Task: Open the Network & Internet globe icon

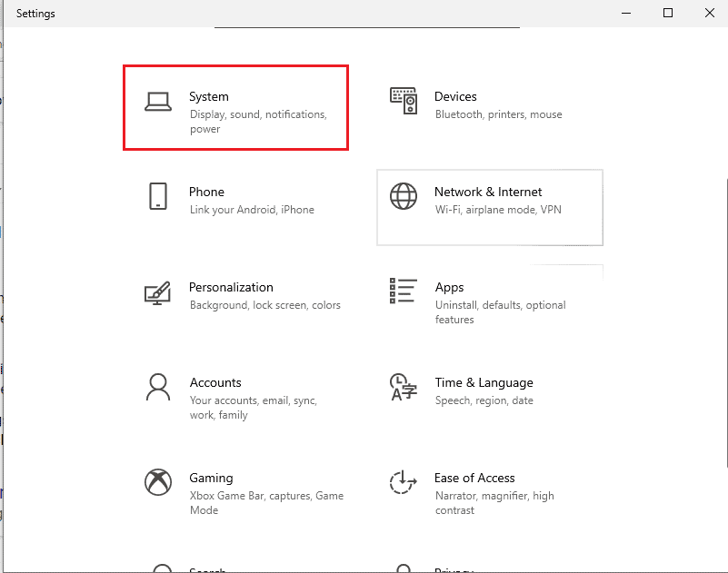Action: [404, 196]
